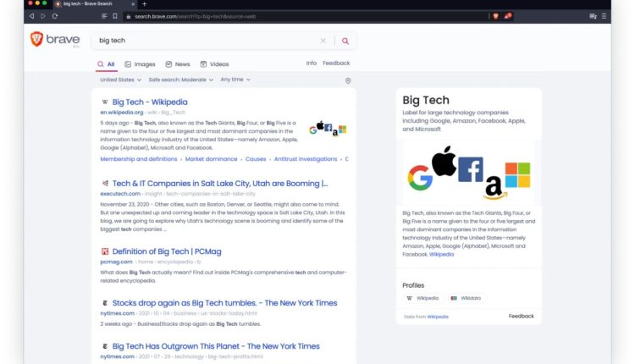
Task: Close the big tech browser tab
Action: 133,4
